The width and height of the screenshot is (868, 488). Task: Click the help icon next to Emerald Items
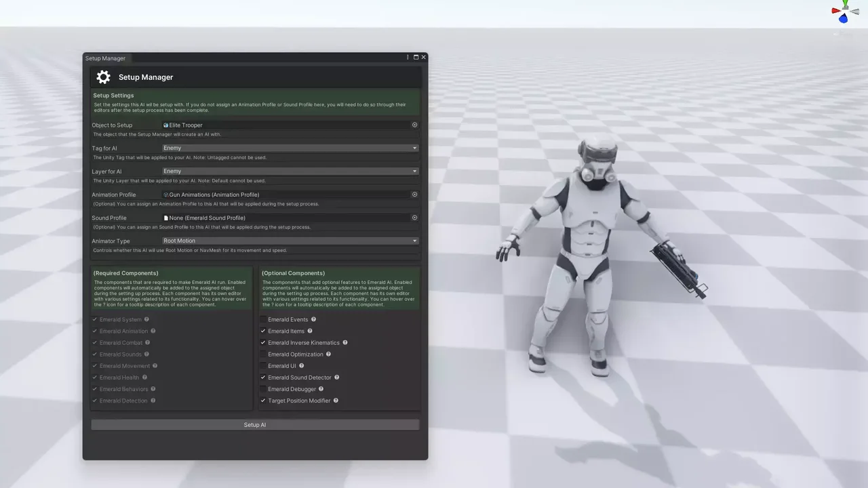tap(310, 331)
